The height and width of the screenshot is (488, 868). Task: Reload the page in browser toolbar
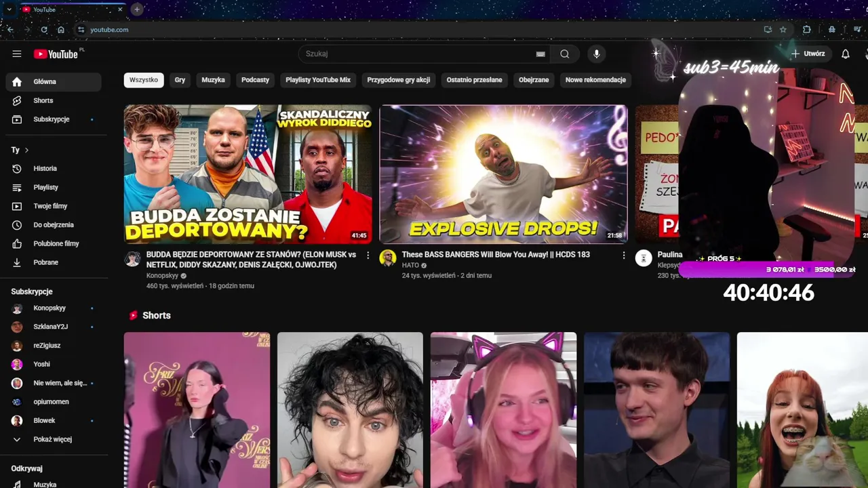pyautogui.click(x=44, y=30)
